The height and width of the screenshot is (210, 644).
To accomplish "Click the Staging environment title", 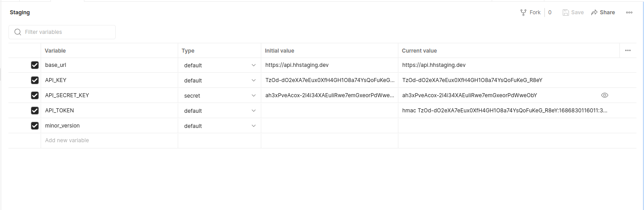I will pyautogui.click(x=20, y=12).
